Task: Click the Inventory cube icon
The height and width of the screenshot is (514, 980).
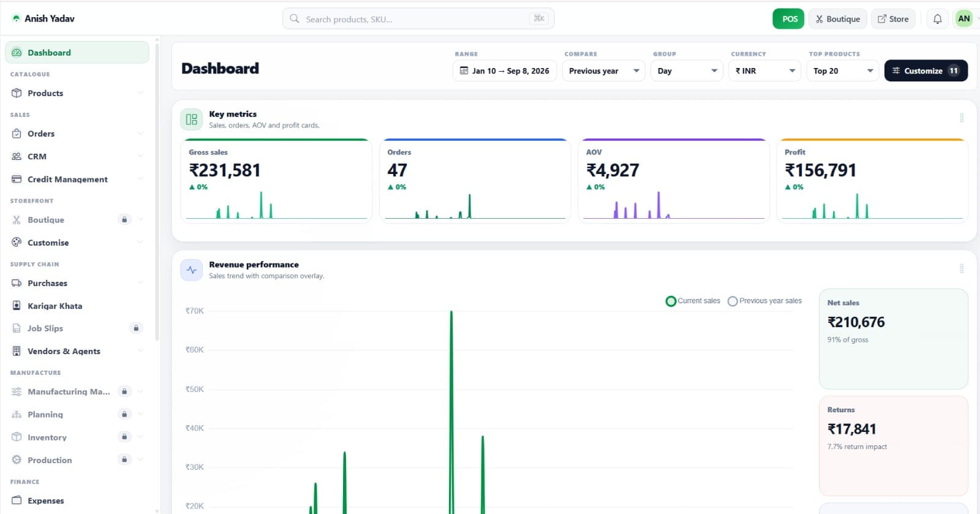Action: coord(17,437)
